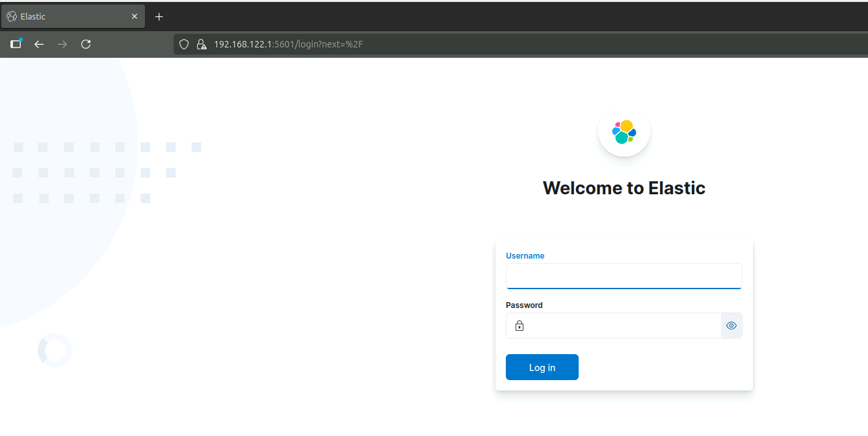Click the Username label
Image resolution: width=868 pixels, height=436 pixels.
525,256
